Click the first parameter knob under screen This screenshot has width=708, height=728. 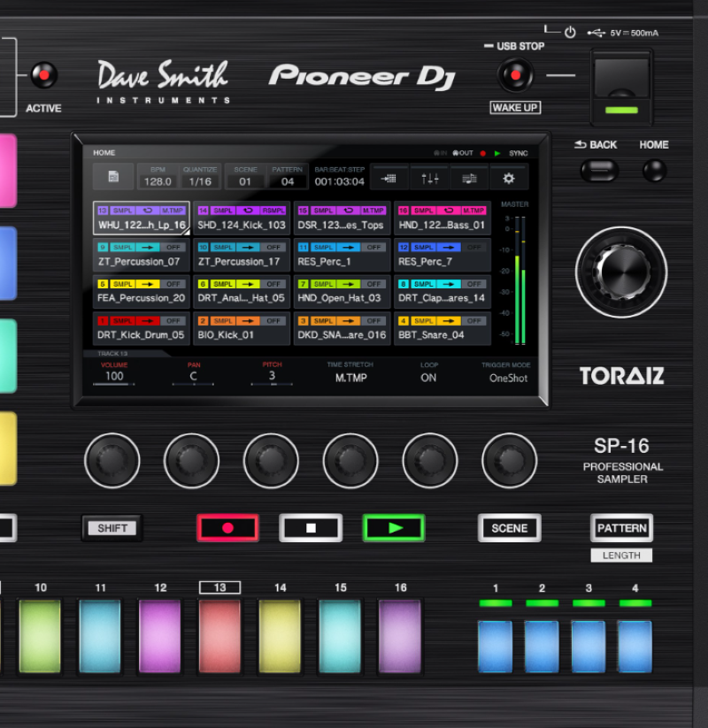112,460
